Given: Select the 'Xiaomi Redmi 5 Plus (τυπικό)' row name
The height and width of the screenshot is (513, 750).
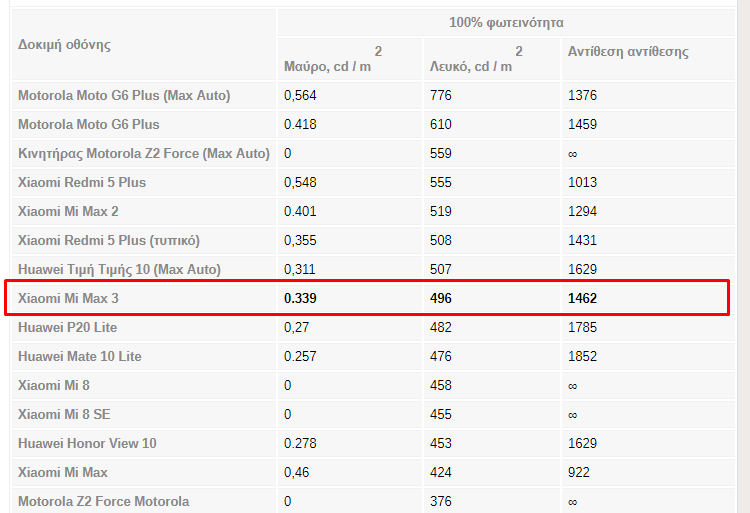Looking at the screenshot, I should (109, 240).
